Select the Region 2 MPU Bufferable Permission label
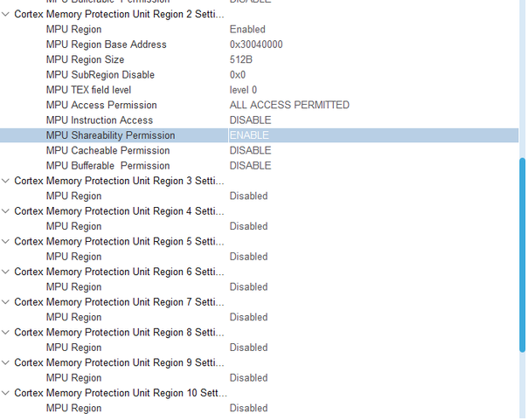The height and width of the screenshot is (420, 527). 107,166
